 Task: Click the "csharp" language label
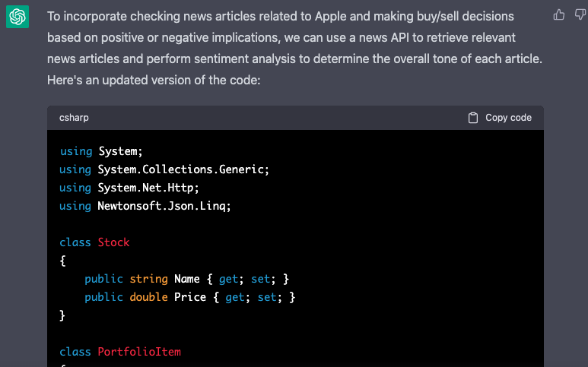pyautogui.click(x=74, y=118)
